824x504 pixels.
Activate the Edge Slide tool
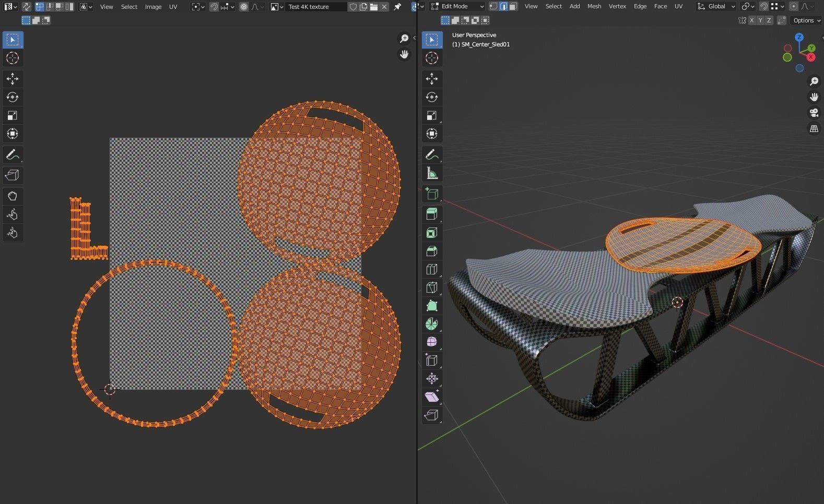pos(432,361)
